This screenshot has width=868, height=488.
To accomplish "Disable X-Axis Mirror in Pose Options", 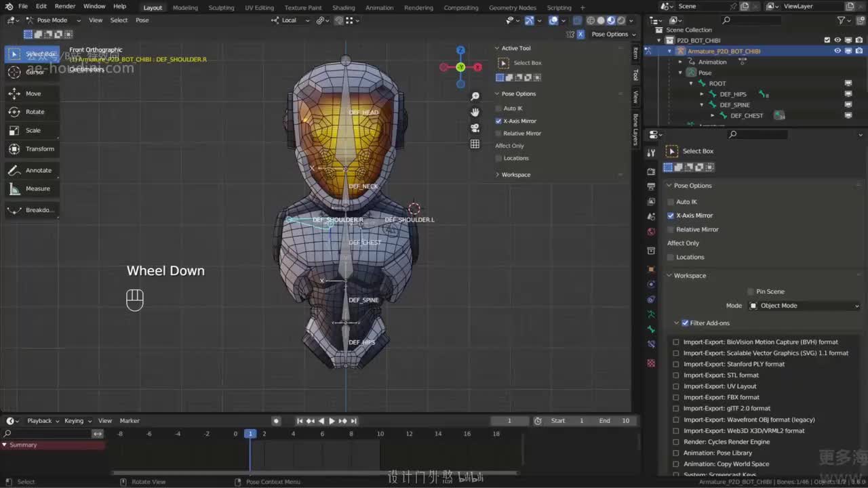I will [671, 216].
